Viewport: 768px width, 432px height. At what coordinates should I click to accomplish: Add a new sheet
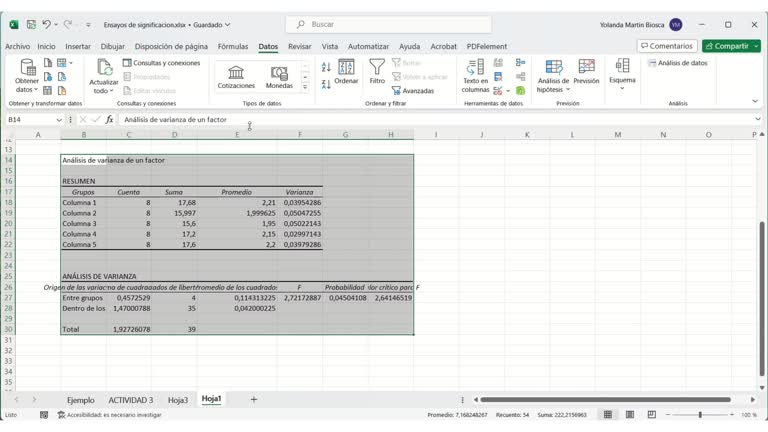254,400
